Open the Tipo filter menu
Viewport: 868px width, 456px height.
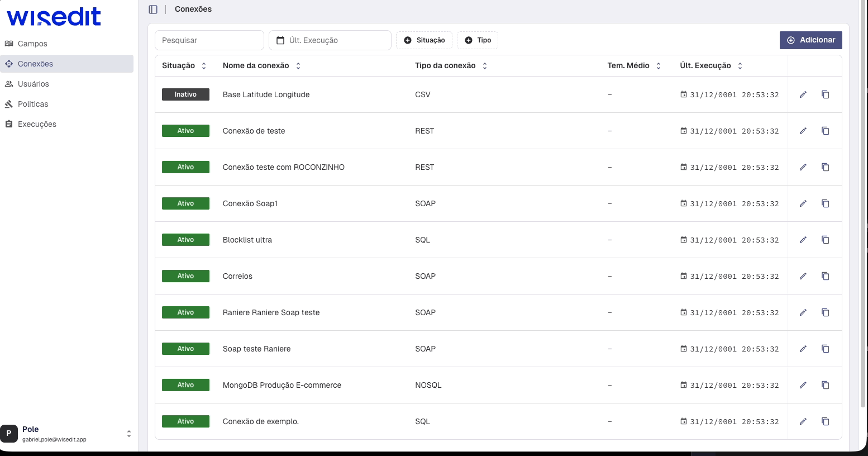477,40
